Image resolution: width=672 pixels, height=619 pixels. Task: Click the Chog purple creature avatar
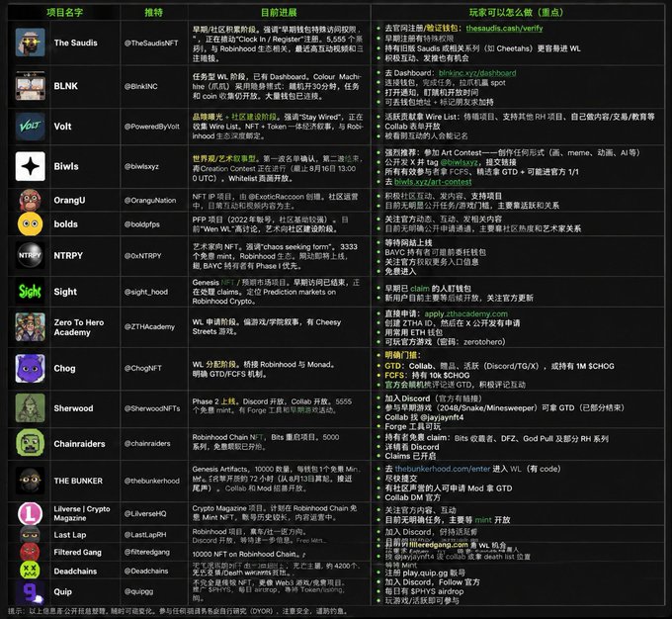pyautogui.click(x=30, y=368)
